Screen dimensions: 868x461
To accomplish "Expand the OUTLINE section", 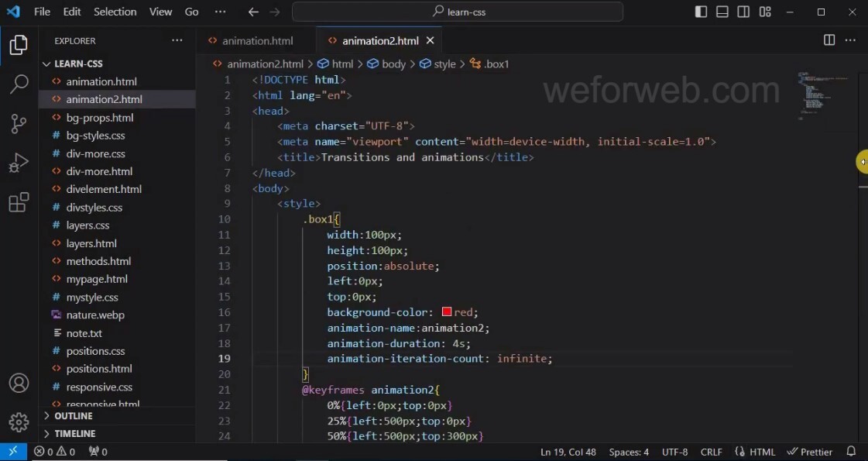I will (x=74, y=416).
